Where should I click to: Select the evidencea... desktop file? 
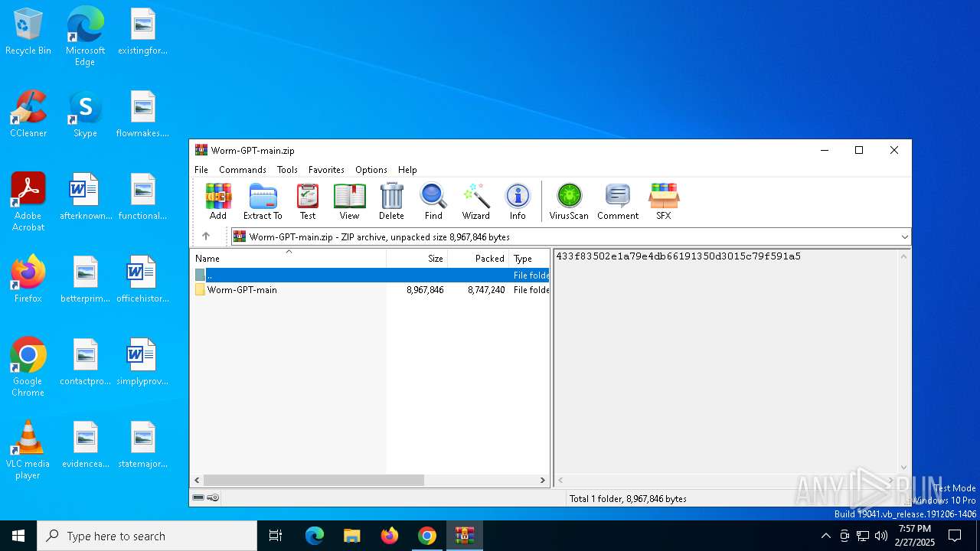tap(85, 445)
